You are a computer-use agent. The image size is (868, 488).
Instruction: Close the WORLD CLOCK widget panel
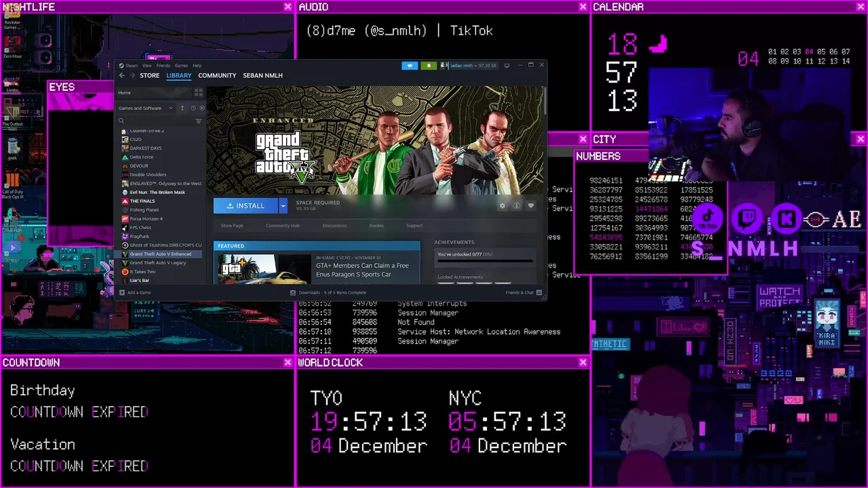(x=583, y=363)
